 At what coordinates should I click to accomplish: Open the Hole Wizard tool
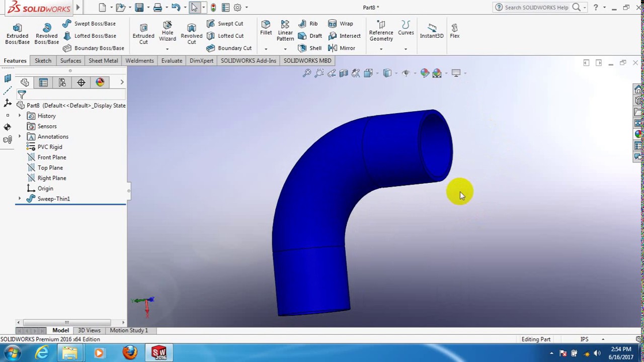[168, 31]
